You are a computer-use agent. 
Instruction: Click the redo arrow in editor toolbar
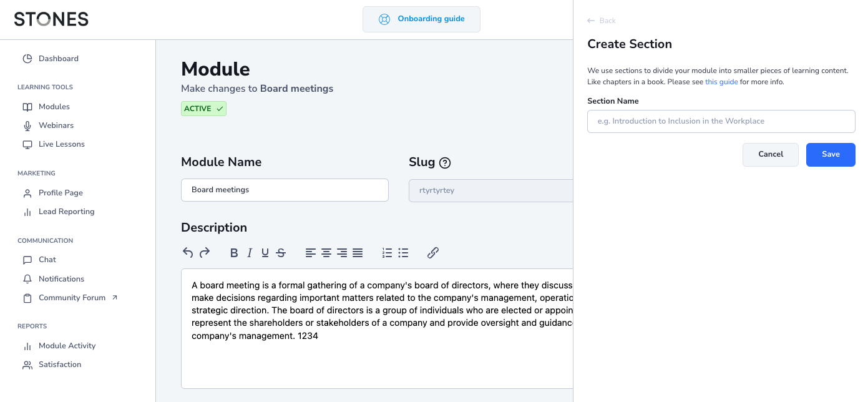205,253
